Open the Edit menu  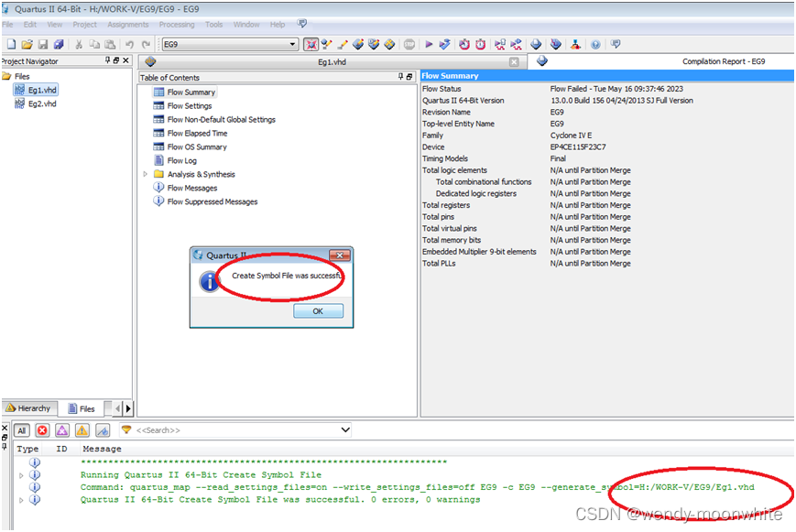[x=30, y=25]
